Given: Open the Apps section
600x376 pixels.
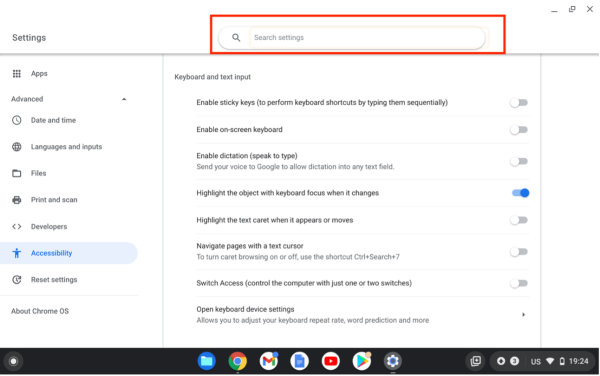Looking at the screenshot, I should pyautogui.click(x=39, y=73).
